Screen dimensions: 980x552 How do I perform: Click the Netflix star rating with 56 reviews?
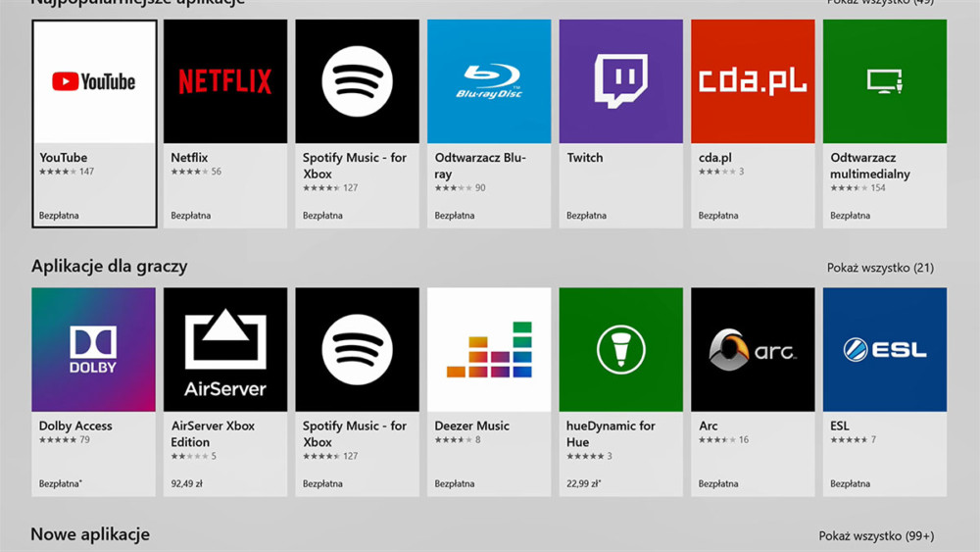click(196, 172)
